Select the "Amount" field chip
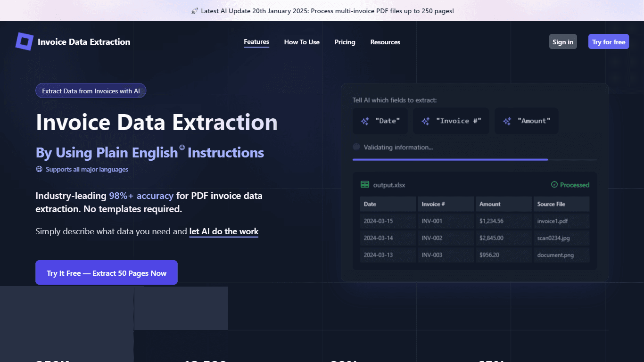The image size is (644, 362). pos(527,121)
